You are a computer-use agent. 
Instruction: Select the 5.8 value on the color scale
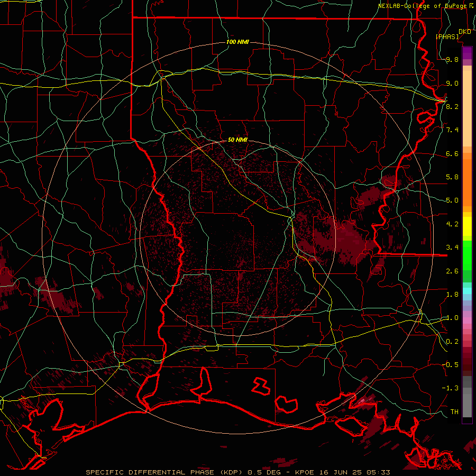(x=452, y=177)
